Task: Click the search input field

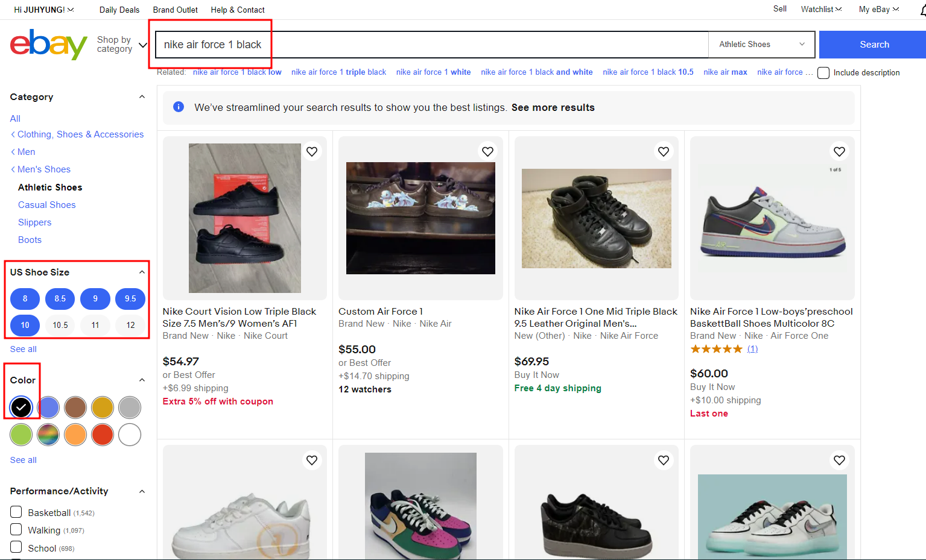Action: [432, 45]
